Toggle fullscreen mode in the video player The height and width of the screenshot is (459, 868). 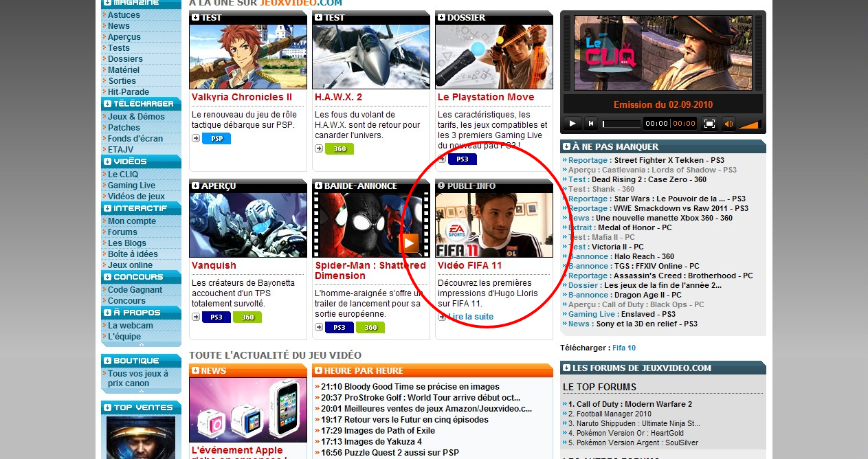point(709,124)
